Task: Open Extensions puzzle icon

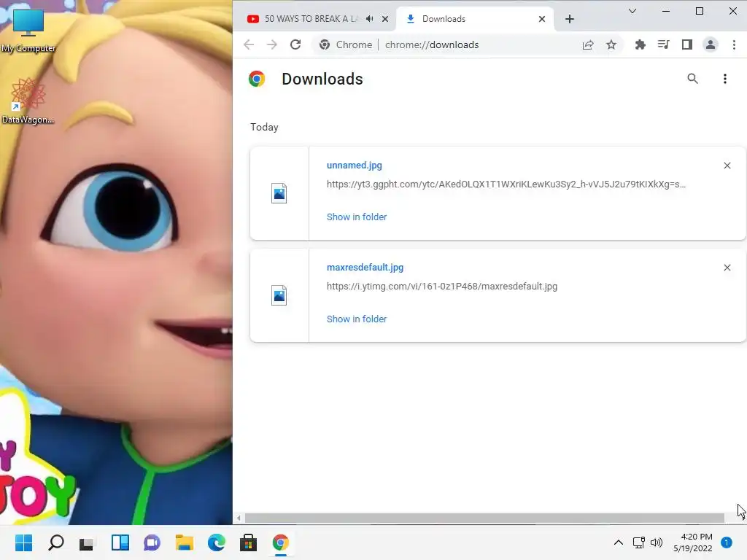Action: tap(640, 44)
